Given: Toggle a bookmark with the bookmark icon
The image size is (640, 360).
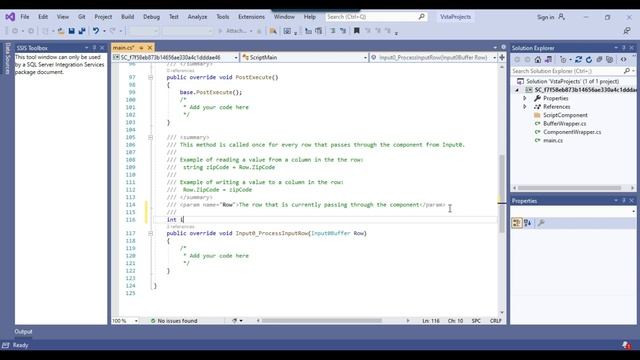Looking at the screenshot, I should click(x=356, y=31).
